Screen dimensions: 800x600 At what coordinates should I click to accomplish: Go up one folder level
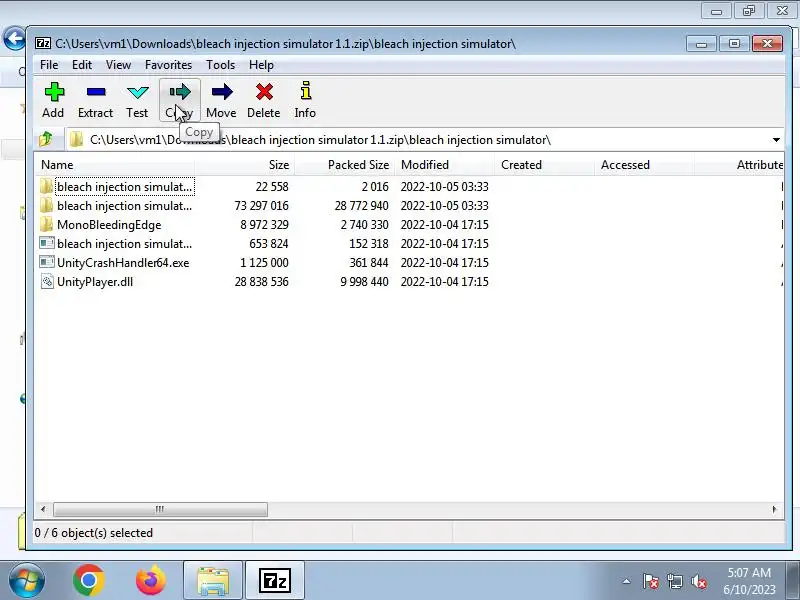point(46,139)
